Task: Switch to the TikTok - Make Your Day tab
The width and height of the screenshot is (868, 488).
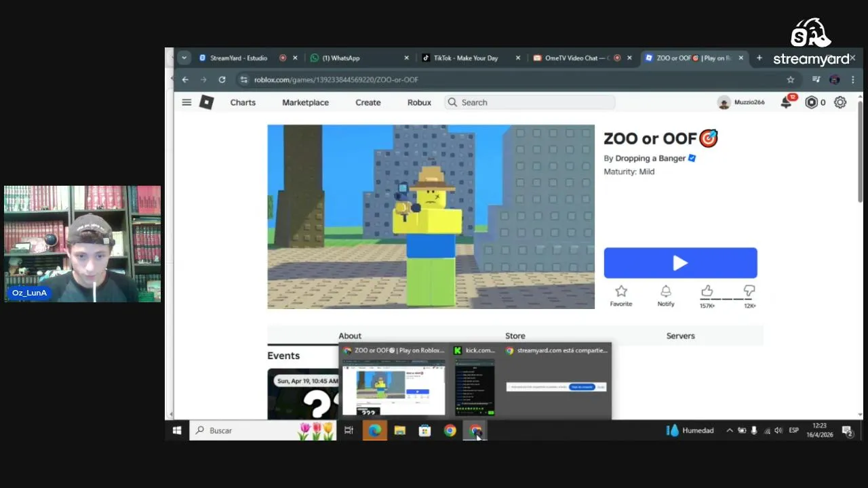Action: pos(471,58)
